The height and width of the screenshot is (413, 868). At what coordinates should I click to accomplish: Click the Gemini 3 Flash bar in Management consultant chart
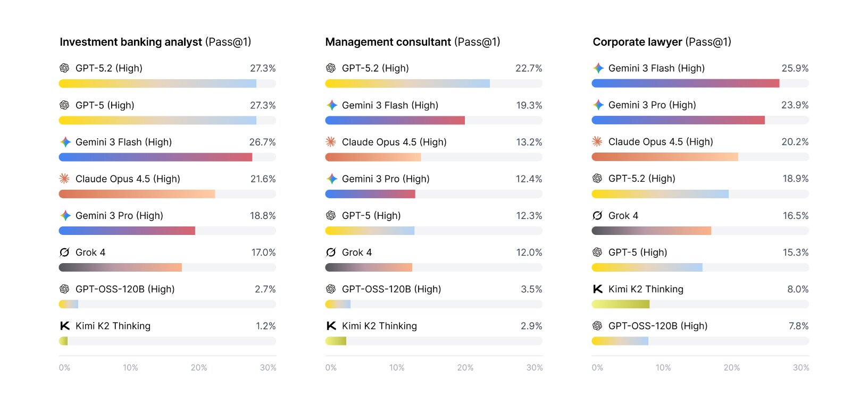pyautogui.click(x=395, y=121)
